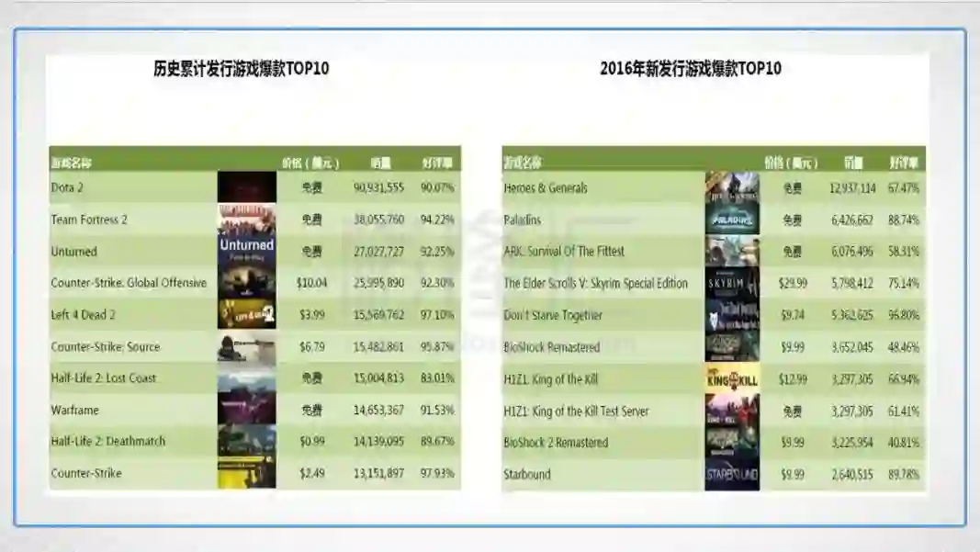The height and width of the screenshot is (552, 980).
Task: Click the Don't Starve Together name
Action: (x=553, y=315)
